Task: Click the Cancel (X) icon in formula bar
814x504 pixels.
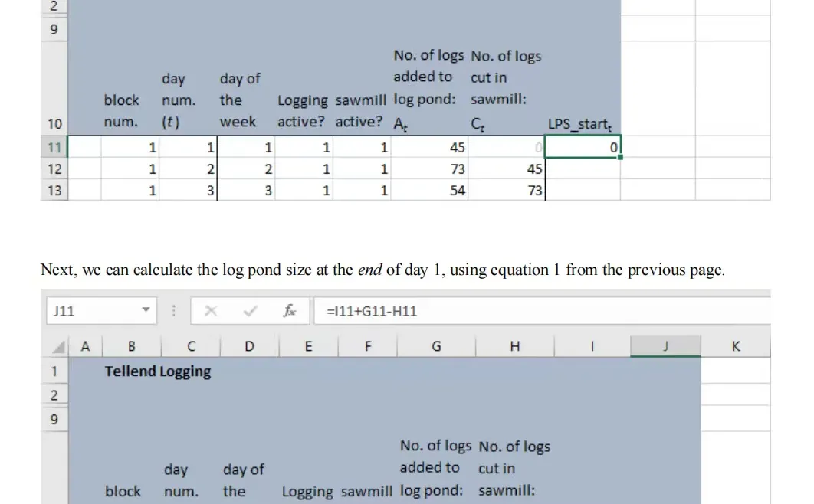Action: 212,310
